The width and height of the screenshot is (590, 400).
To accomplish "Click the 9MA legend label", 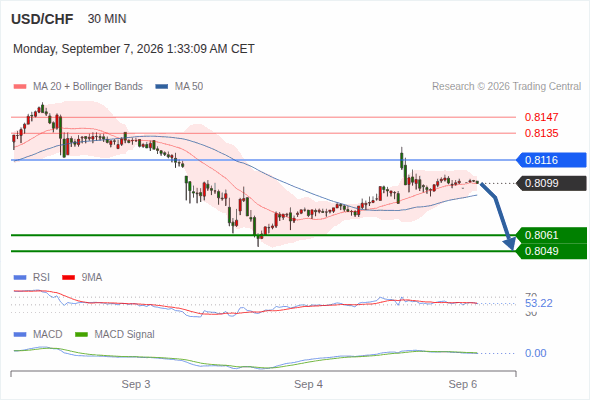I will coord(92,278).
